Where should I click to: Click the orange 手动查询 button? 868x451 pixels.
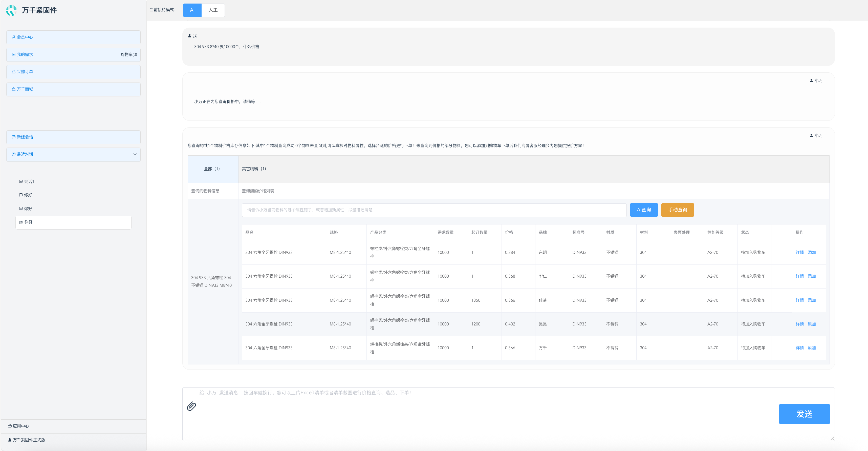point(677,210)
